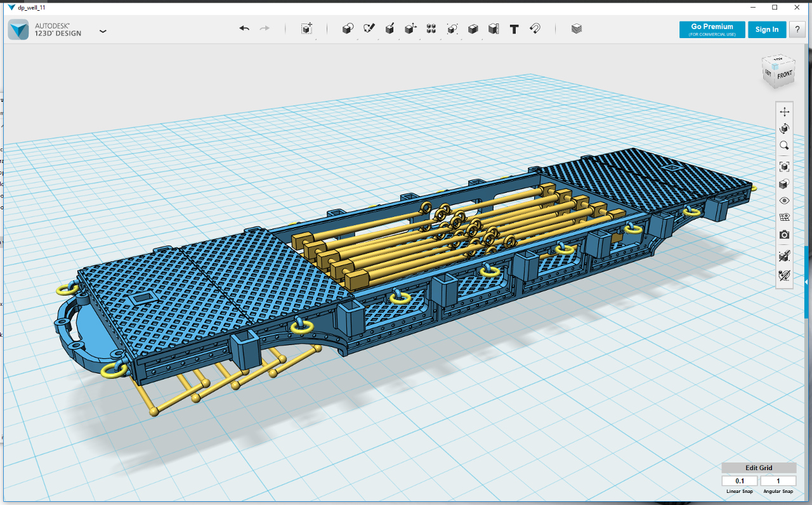Viewport: 812px width, 505px height.
Task: Open the Grouping tools menu
Action: [x=452, y=29]
